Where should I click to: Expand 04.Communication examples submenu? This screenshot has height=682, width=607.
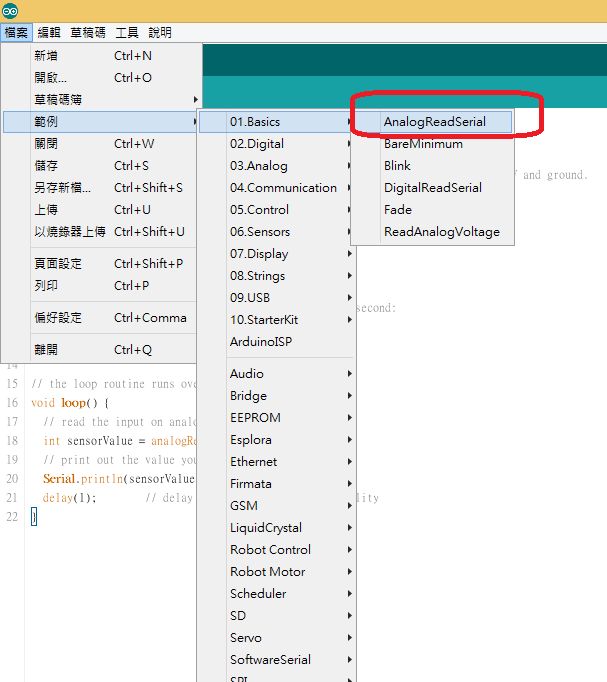[276, 188]
